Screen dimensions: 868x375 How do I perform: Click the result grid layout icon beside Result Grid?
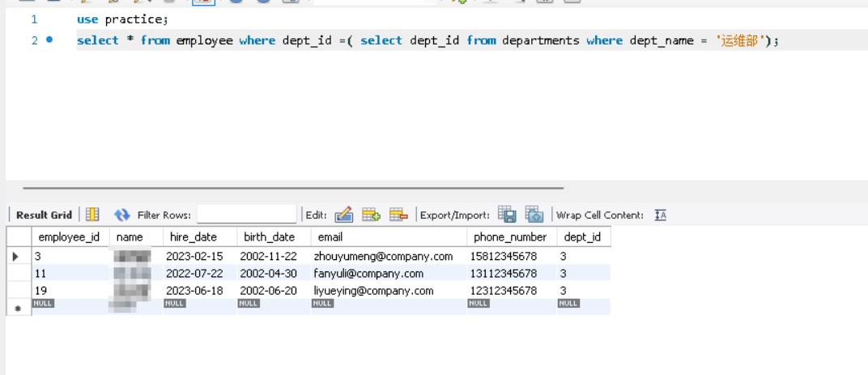point(92,215)
